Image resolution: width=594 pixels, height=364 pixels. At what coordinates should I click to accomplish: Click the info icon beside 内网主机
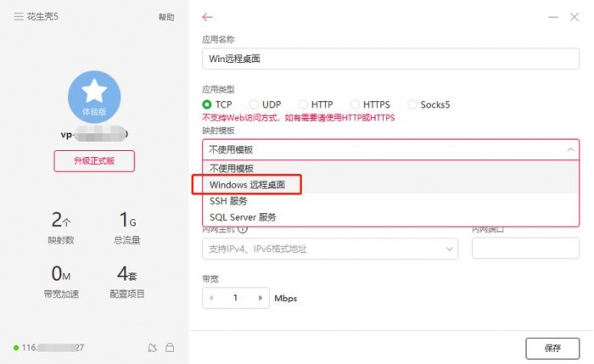pyautogui.click(x=243, y=229)
